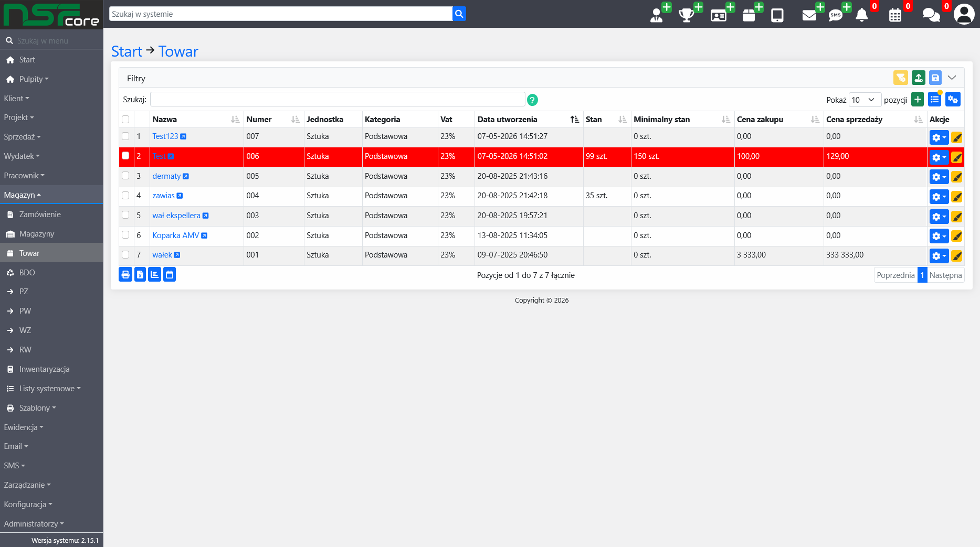980x547 pixels.
Task: Open the Koparka AMV item link
Action: point(176,235)
